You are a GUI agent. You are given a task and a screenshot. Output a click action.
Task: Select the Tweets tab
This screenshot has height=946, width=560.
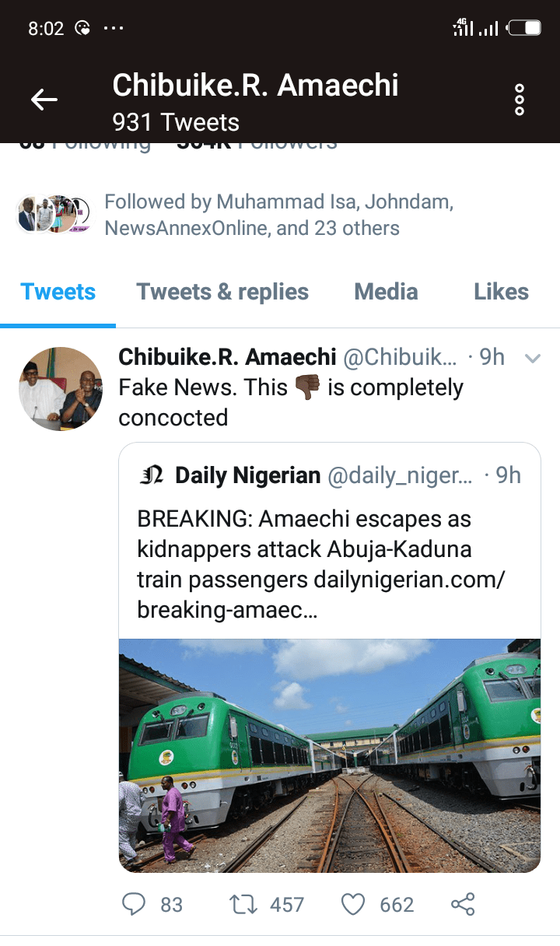[58, 292]
